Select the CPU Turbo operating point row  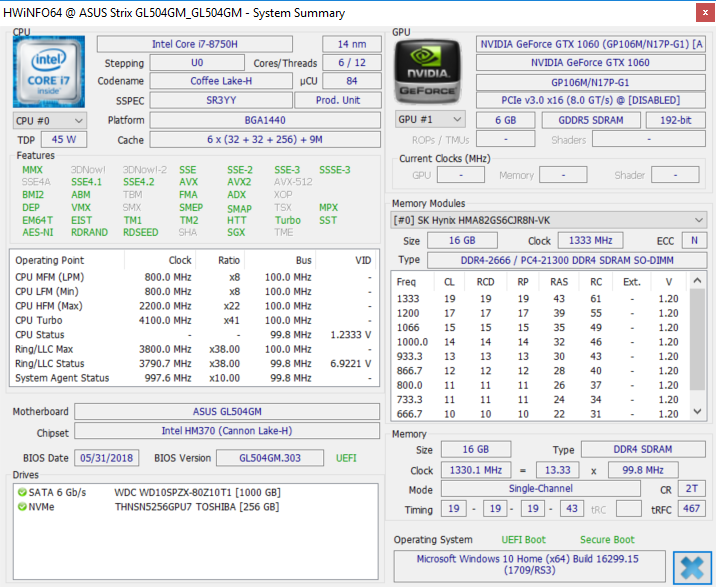[194, 320]
